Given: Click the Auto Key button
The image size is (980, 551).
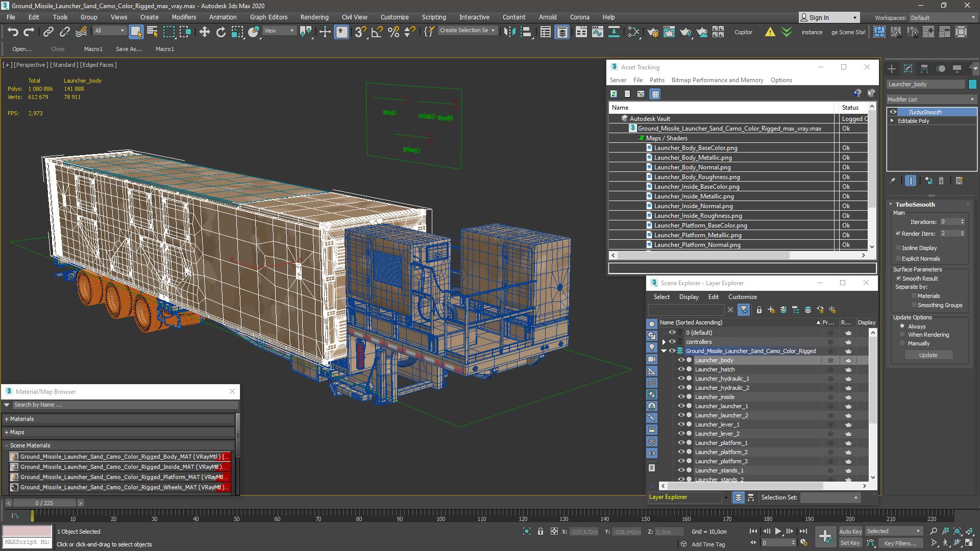Looking at the screenshot, I should coord(850,532).
